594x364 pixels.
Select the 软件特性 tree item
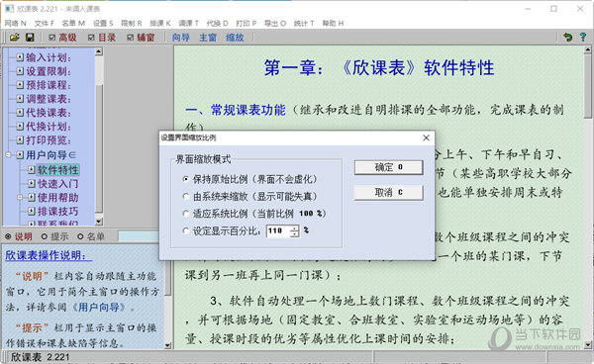tap(57, 170)
